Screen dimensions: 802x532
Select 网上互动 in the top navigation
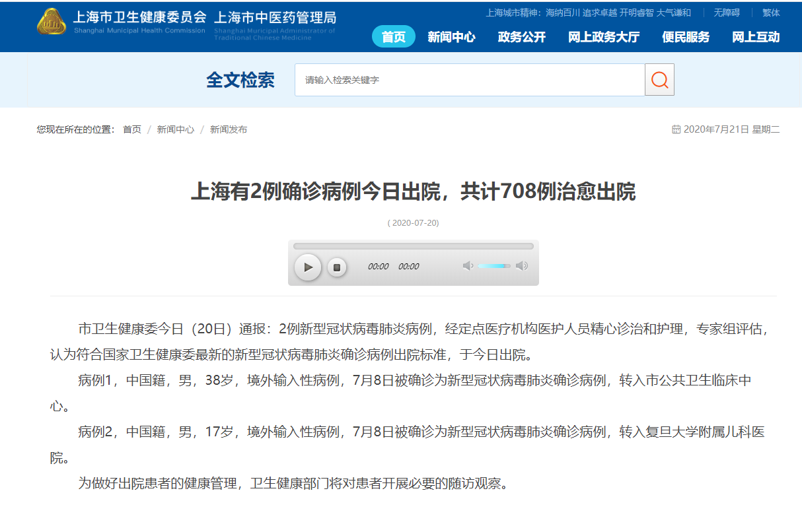(x=756, y=37)
